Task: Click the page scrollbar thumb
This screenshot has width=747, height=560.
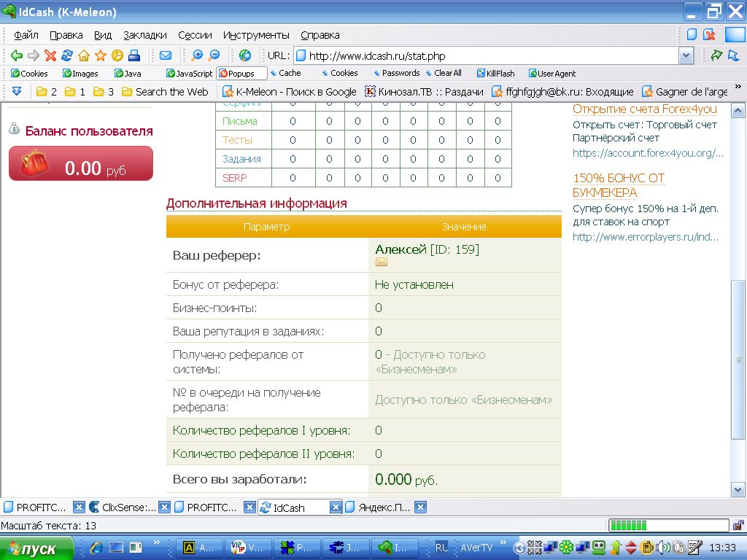Action: coord(738,360)
